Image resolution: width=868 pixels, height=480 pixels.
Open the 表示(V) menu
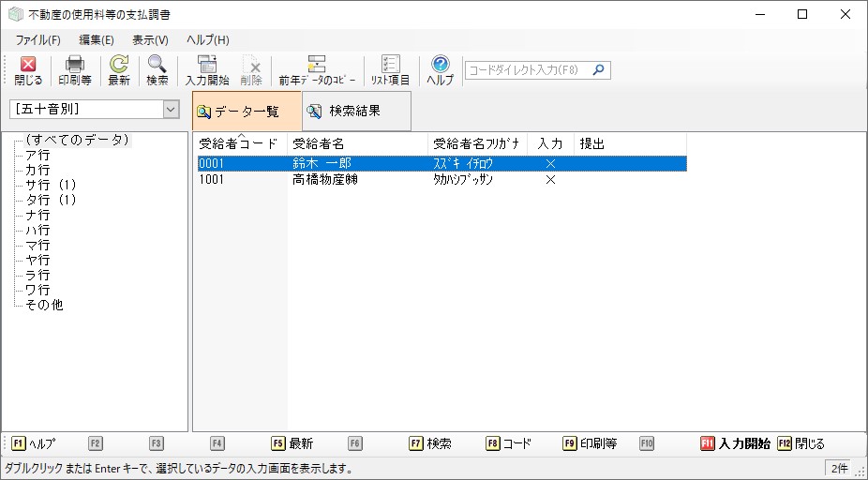tap(150, 40)
